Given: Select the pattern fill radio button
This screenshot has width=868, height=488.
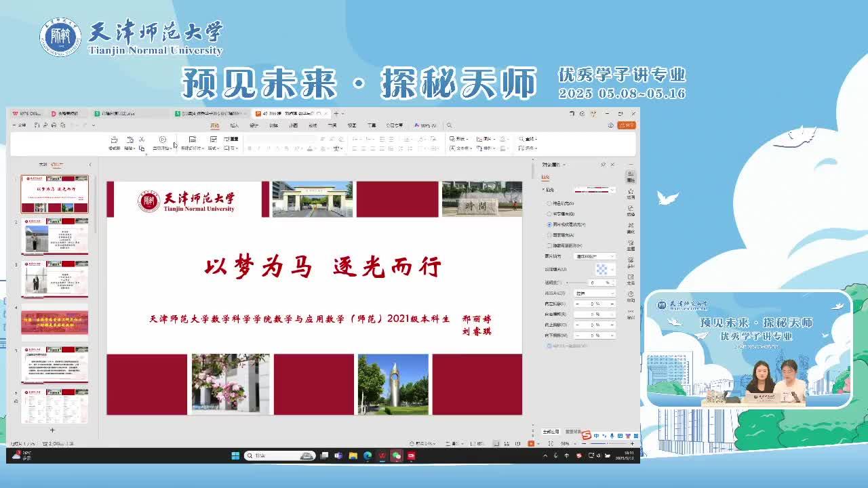Looking at the screenshot, I should [549, 235].
